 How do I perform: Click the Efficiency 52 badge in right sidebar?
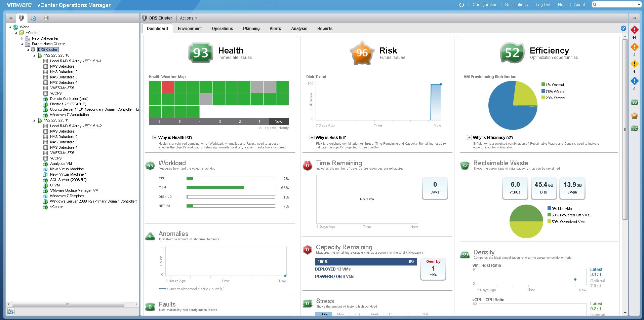coord(634,128)
